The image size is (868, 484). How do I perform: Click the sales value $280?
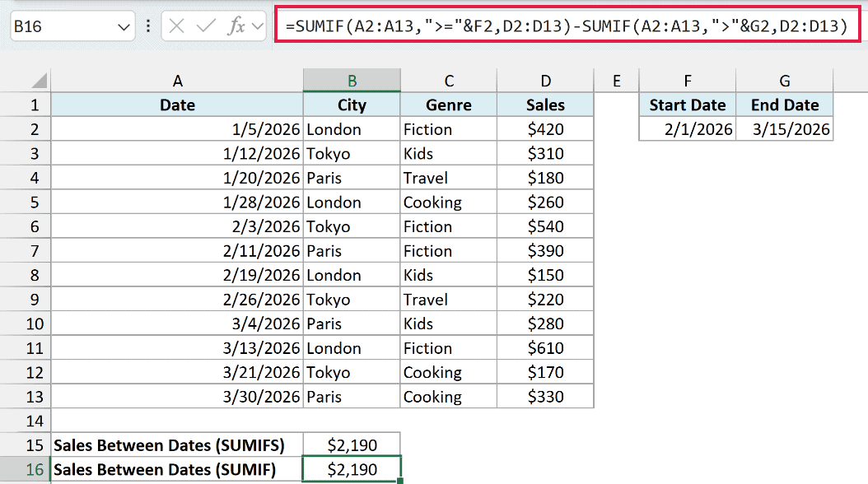546,324
